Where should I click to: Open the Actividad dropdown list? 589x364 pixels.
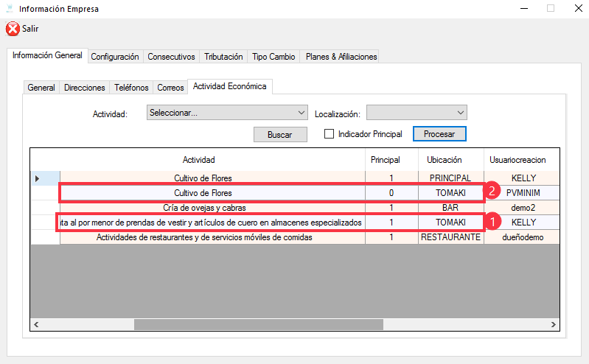click(227, 113)
